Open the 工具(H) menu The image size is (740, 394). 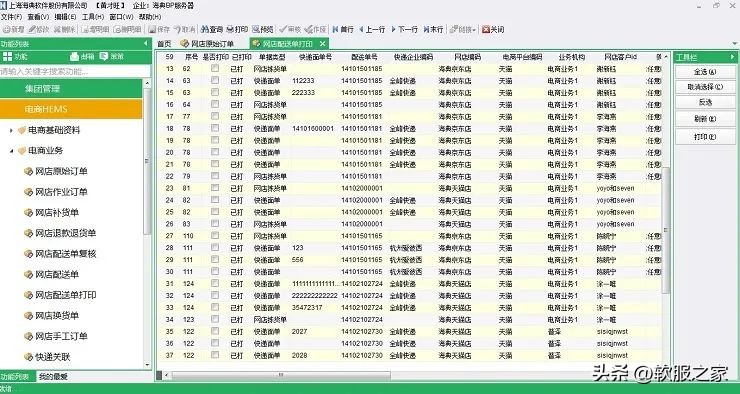pyautogui.click(x=92, y=17)
